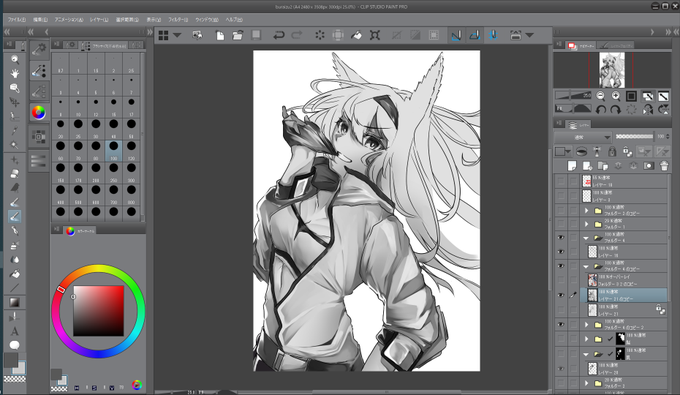This screenshot has height=395, width=680.
Task: Open the 編集(E) Edit menu
Action: tap(40, 20)
